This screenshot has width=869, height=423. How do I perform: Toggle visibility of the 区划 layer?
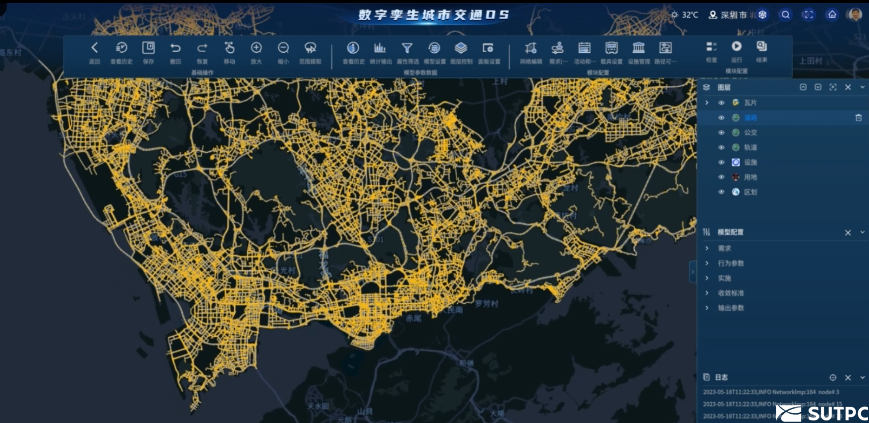coord(721,192)
